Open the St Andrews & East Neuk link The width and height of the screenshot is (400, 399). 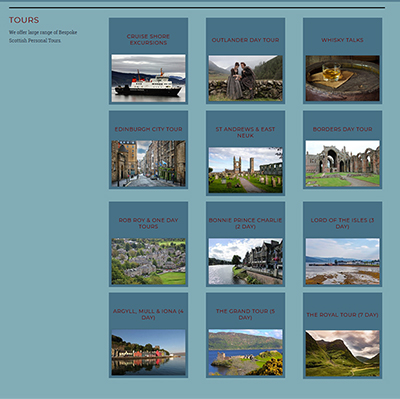click(245, 132)
